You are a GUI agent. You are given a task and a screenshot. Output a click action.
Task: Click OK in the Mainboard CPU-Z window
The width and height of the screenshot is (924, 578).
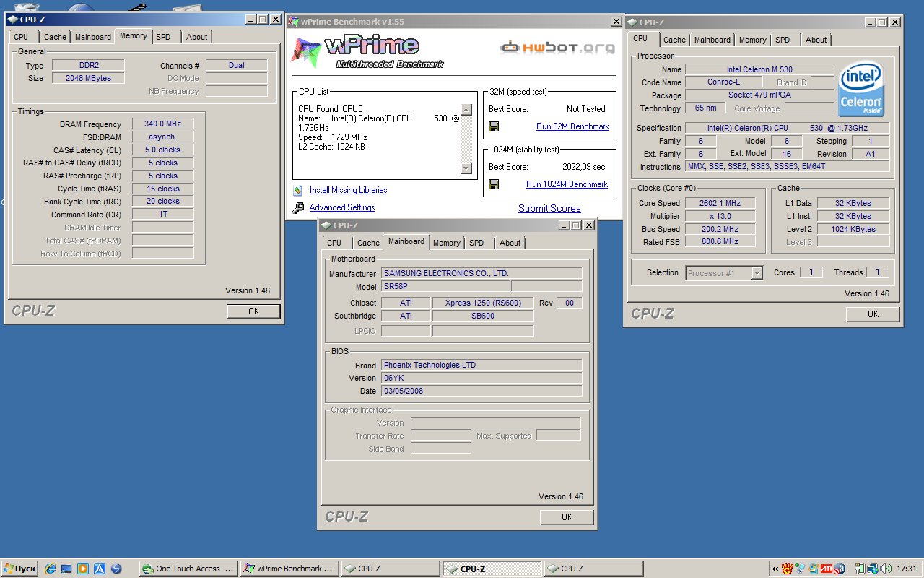tap(567, 517)
